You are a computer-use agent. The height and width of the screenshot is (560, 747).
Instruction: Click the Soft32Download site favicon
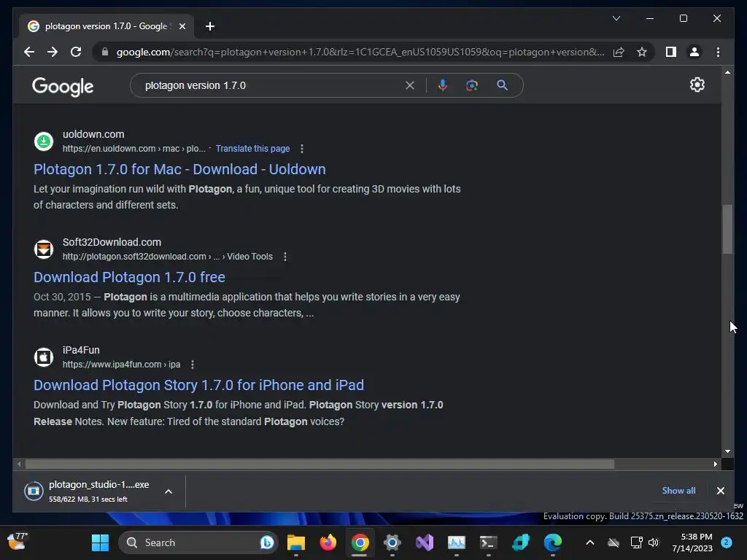pos(43,249)
